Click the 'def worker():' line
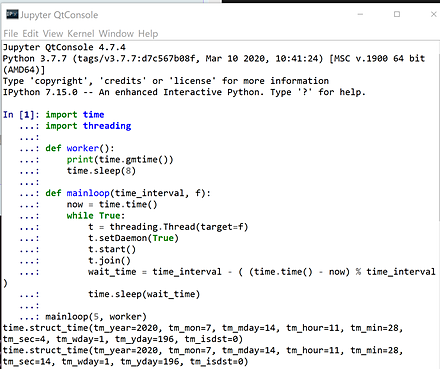Screen dimensions: 440x369 [80, 148]
